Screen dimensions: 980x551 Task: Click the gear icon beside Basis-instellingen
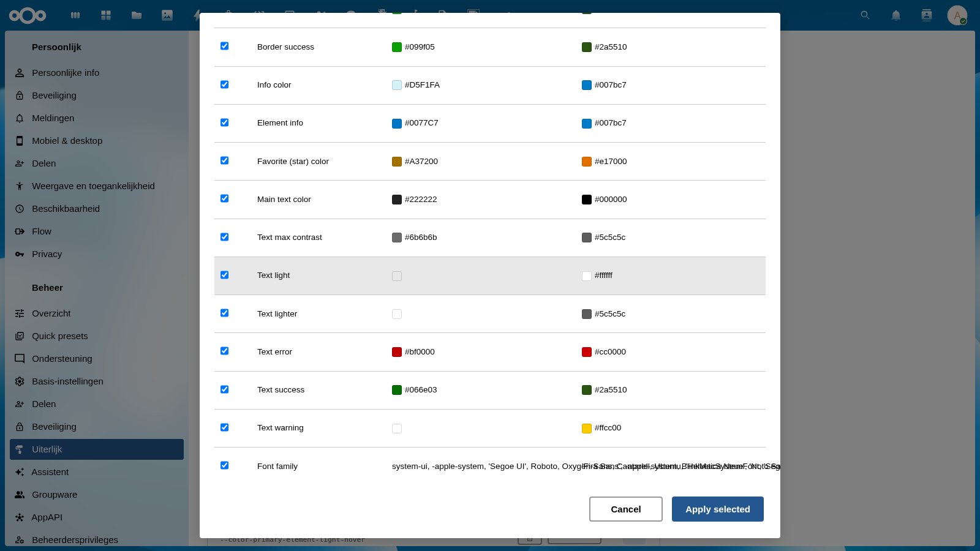click(20, 381)
